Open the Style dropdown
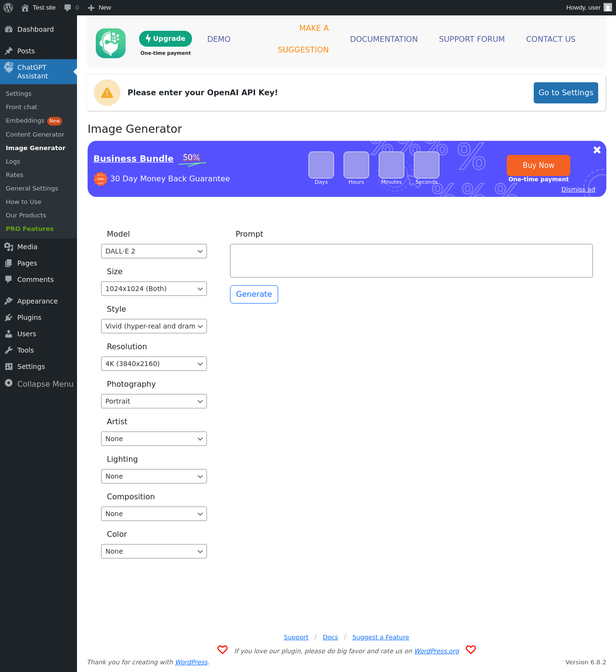 pos(154,326)
